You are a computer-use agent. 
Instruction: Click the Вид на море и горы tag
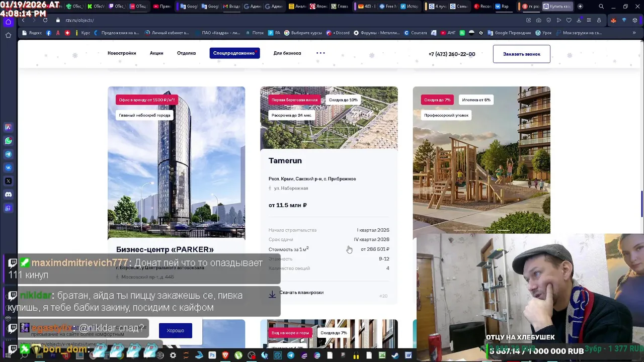point(290,333)
